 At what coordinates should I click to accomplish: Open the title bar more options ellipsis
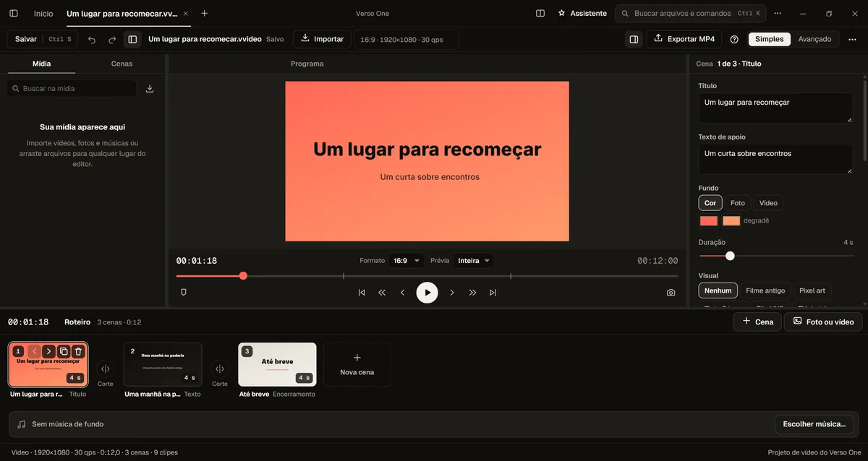(x=778, y=13)
